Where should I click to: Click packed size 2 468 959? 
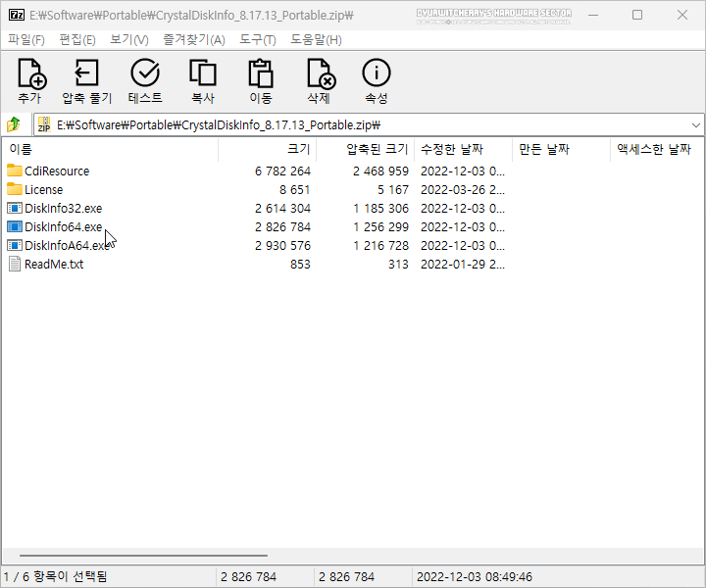click(380, 171)
